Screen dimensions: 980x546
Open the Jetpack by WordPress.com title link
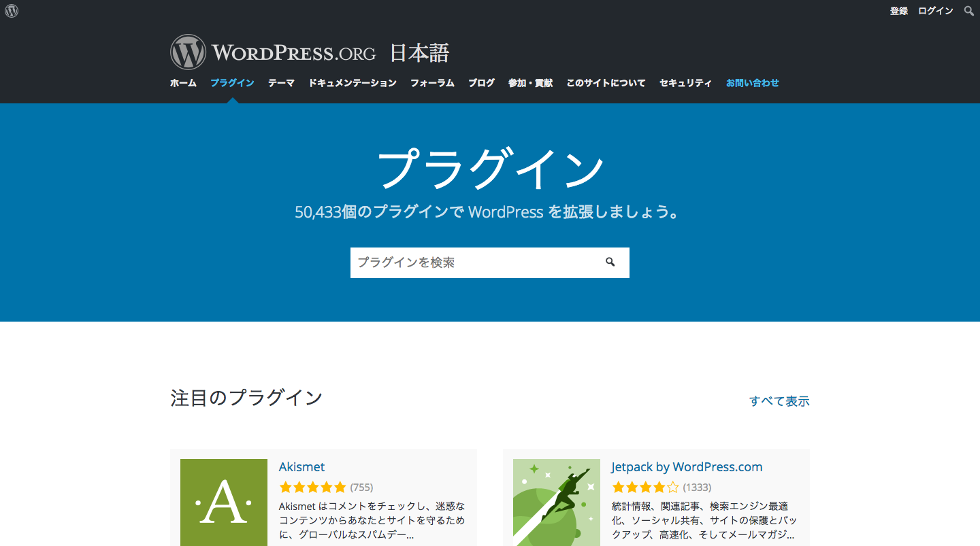pos(687,467)
